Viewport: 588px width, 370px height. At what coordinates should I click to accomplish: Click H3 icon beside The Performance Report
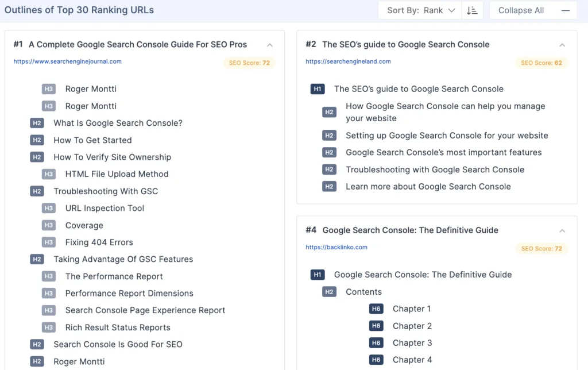pos(48,276)
